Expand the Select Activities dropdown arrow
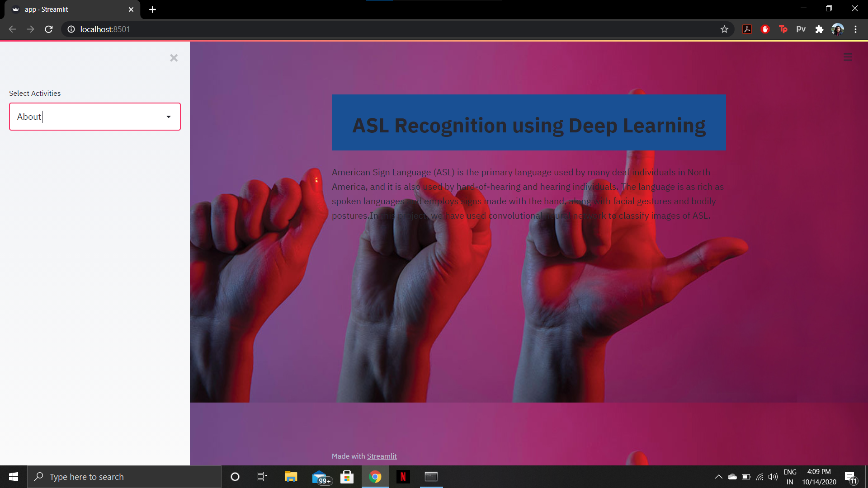The width and height of the screenshot is (868, 488). coord(169,117)
